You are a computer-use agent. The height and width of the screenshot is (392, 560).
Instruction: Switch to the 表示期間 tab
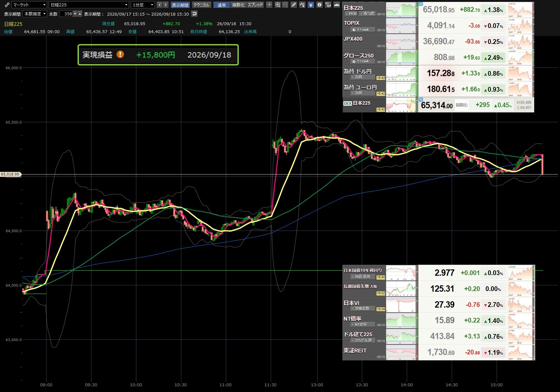pyautogui.click(x=180, y=5)
